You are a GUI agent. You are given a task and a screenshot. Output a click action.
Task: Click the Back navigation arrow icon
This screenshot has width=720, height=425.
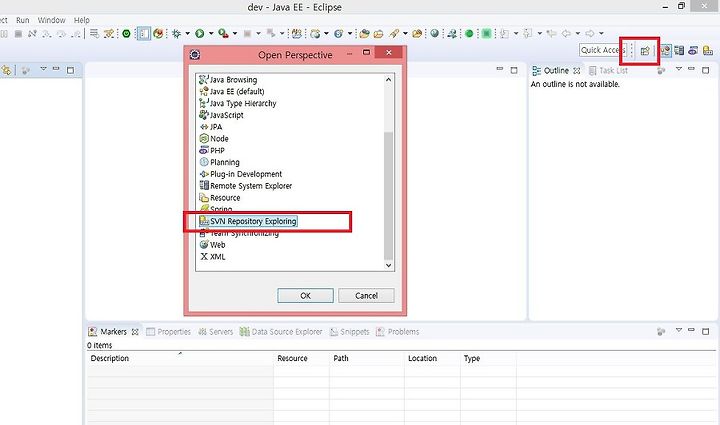[567, 34]
